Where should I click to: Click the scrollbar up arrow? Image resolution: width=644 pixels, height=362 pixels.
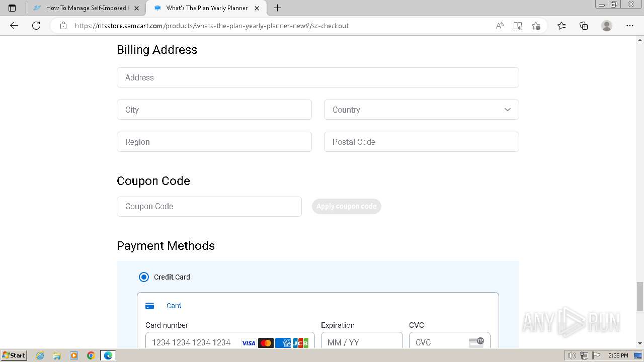[x=640, y=40]
